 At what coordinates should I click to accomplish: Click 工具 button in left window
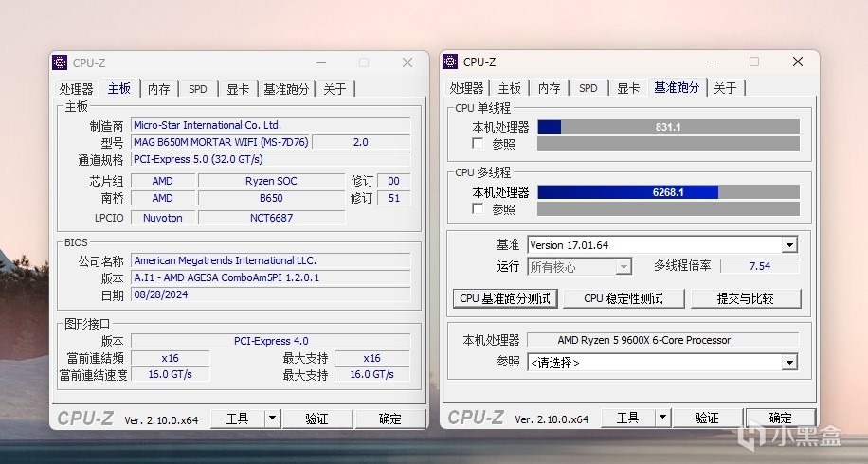coord(238,419)
